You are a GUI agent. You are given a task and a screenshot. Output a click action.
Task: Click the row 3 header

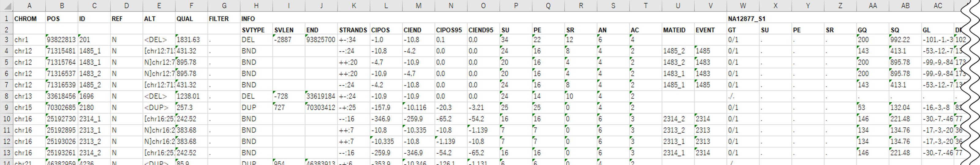pos(6,39)
